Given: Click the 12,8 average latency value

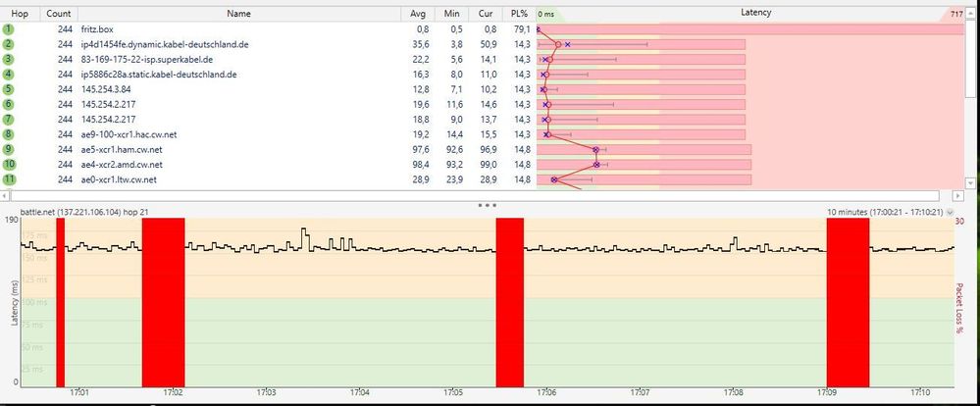Looking at the screenshot, I should pyautogui.click(x=420, y=89).
